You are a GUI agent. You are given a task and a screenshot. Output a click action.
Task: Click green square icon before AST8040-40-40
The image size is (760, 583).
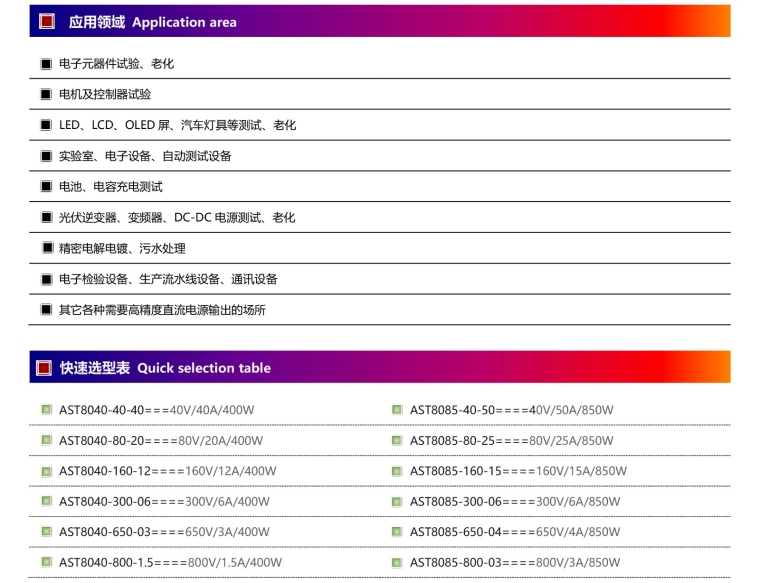[46, 410]
